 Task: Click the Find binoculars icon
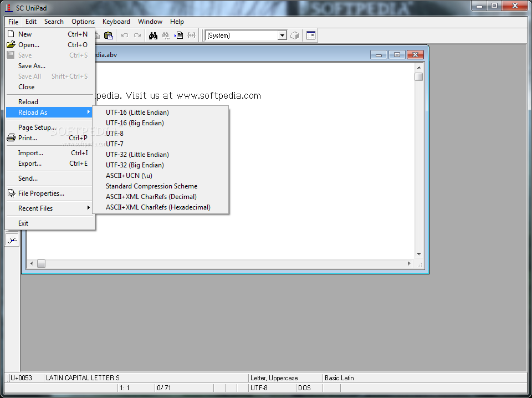pos(153,35)
